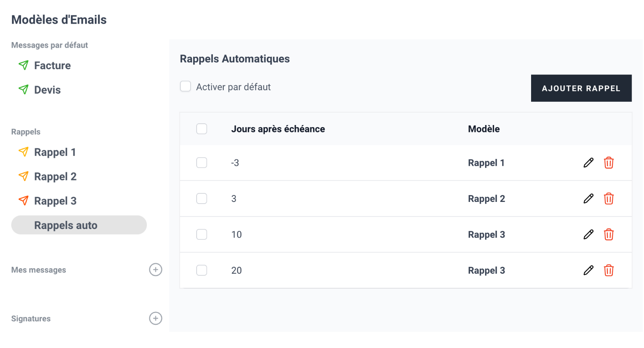Click the red paper-plane icon beside Rappel 3
The height and width of the screenshot is (348, 644).
click(24, 201)
